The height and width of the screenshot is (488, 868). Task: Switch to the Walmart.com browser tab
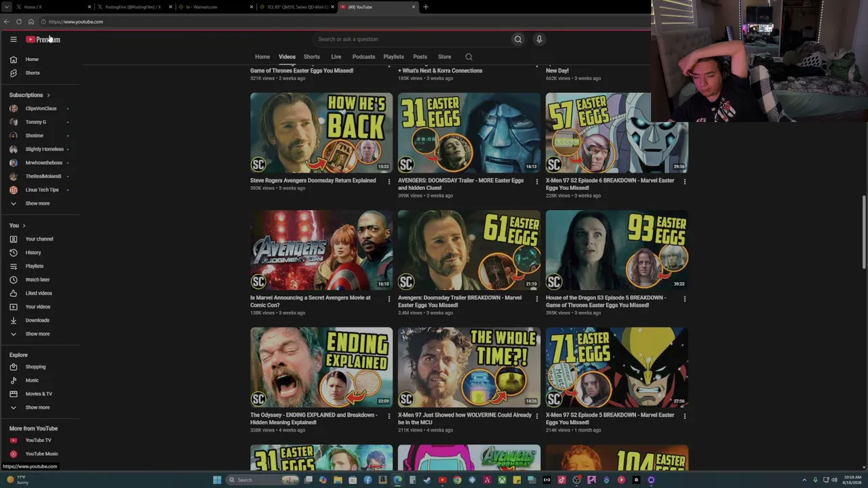coord(216,7)
